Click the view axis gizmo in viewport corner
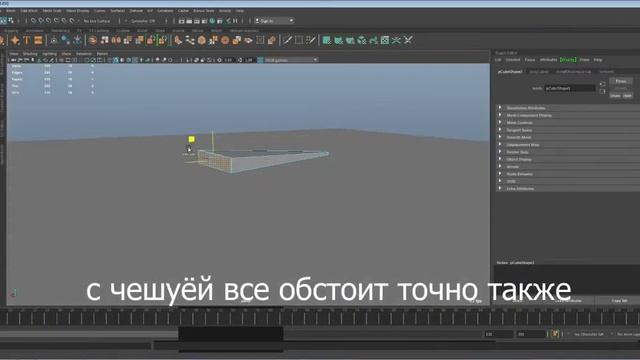Screen dimensions: 640x360 (13, 293)
